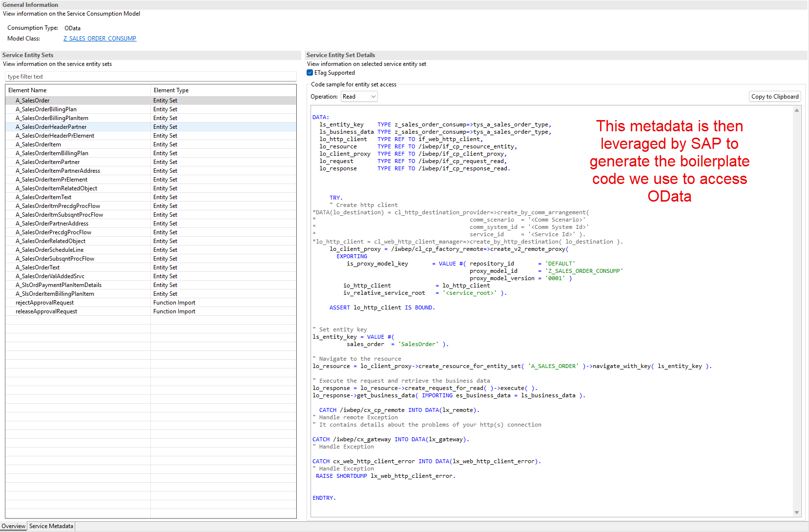Viewport: 809px width, 532px height.
Task: Open the Z_SALES_ORDER_CONSUMP model class link
Action: tap(100, 39)
